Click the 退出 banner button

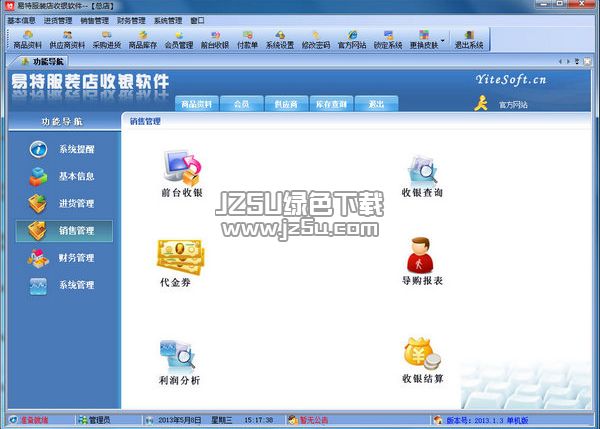pyautogui.click(x=376, y=104)
